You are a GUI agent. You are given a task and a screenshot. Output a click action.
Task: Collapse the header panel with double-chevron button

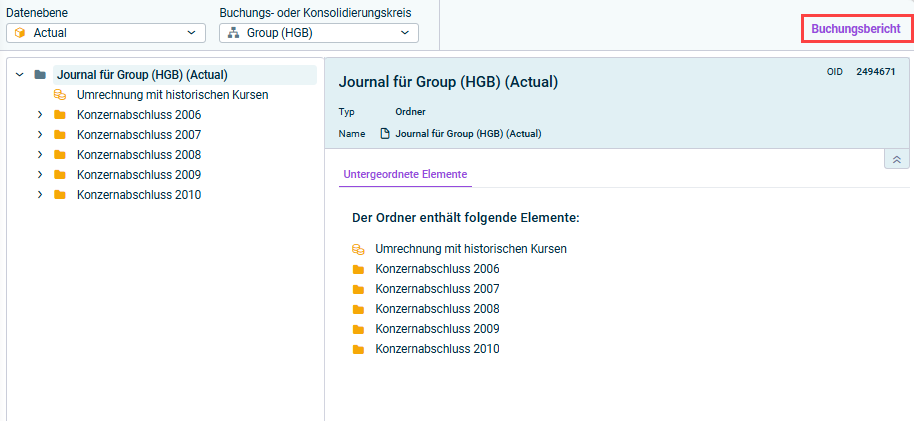pyautogui.click(x=896, y=159)
